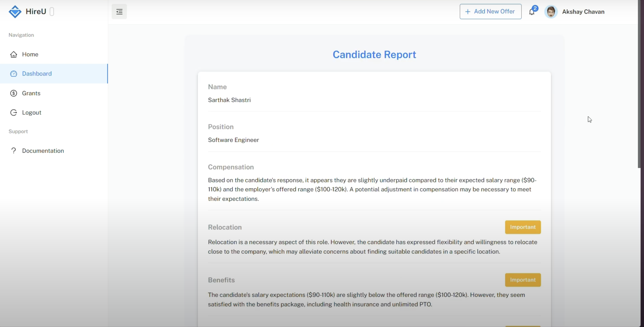
Task: Select Dashboard in the navigation
Action: pyautogui.click(x=37, y=74)
